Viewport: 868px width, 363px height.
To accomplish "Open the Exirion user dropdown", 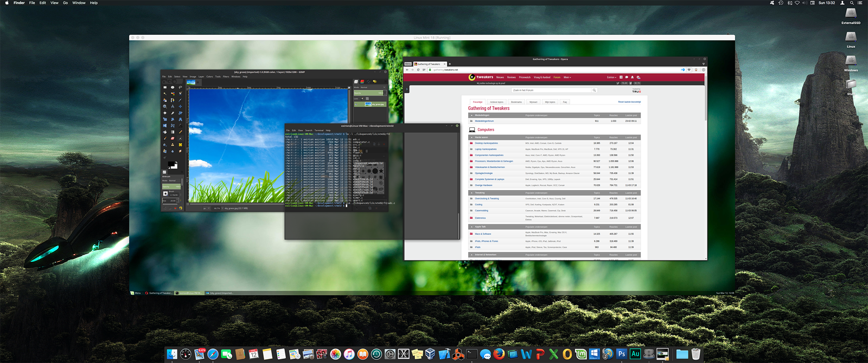I will click(x=611, y=77).
